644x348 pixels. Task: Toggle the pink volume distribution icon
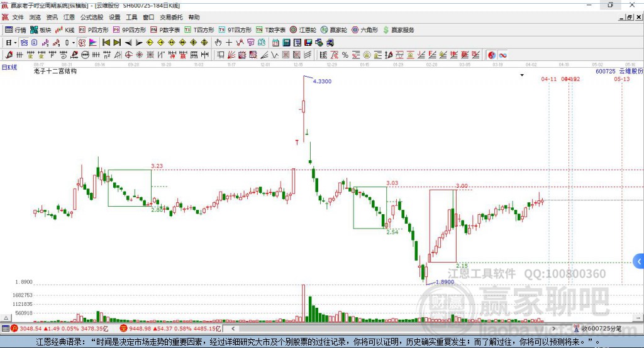click(93, 43)
